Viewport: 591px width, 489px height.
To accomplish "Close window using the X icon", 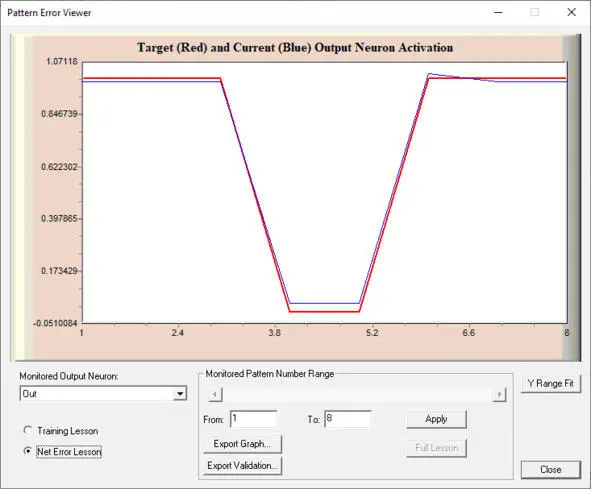I will point(571,12).
